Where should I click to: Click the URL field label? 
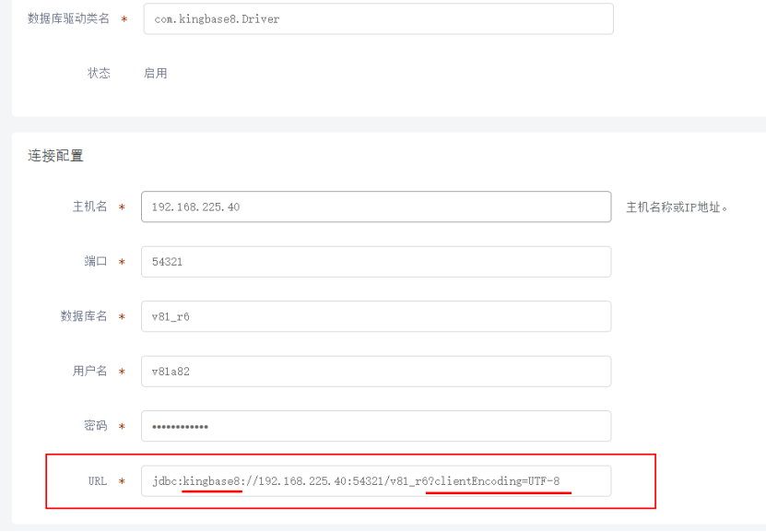pyautogui.click(x=97, y=481)
